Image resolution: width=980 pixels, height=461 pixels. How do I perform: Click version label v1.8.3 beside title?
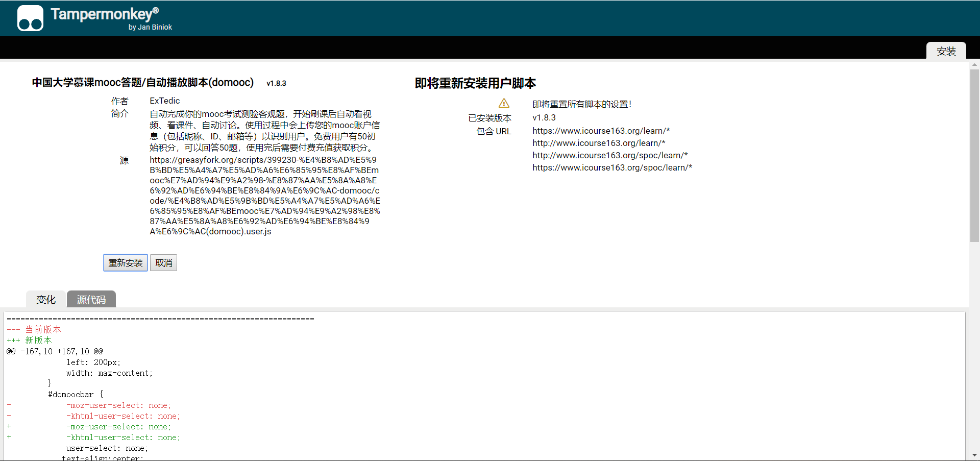276,83
